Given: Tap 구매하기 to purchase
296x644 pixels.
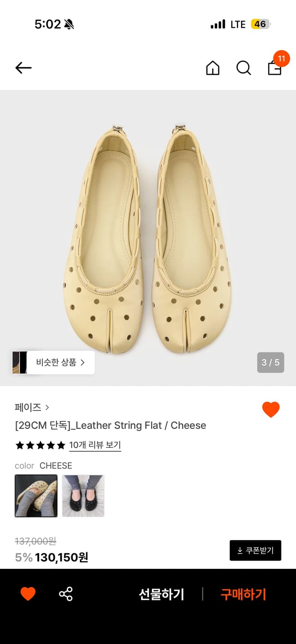Looking at the screenshot, I should pyautogui.click(x=243, y=594).
